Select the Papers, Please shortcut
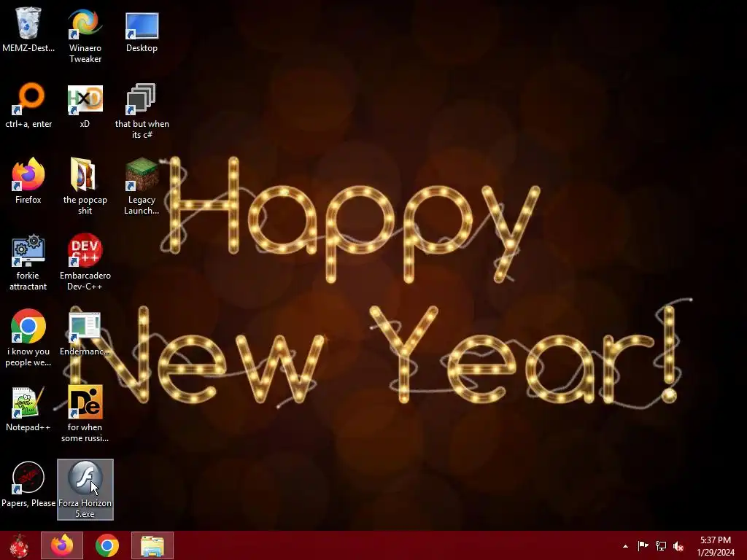 click(28, 477)
